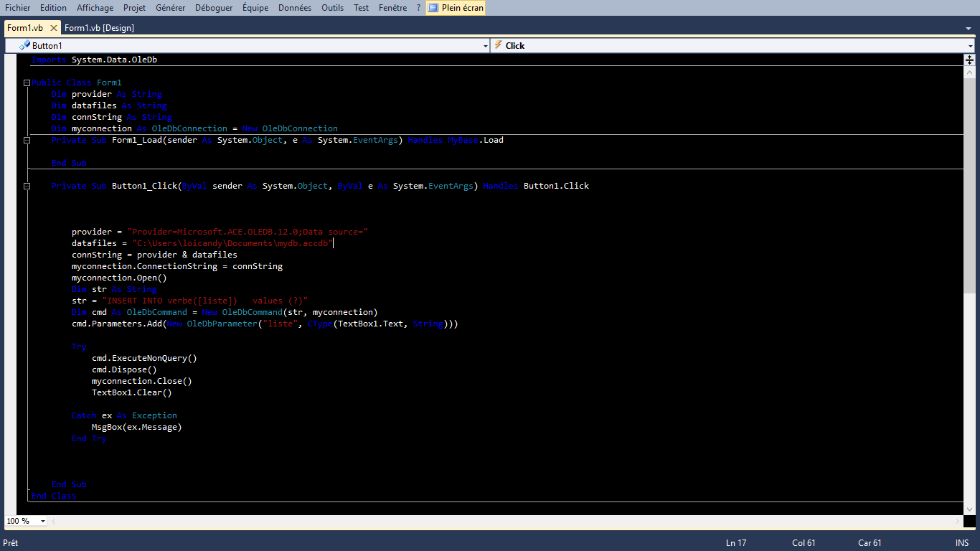Click the Button1 object icon in combo
This screenshot has width=980, height=551.
click(x=24, y=45)
